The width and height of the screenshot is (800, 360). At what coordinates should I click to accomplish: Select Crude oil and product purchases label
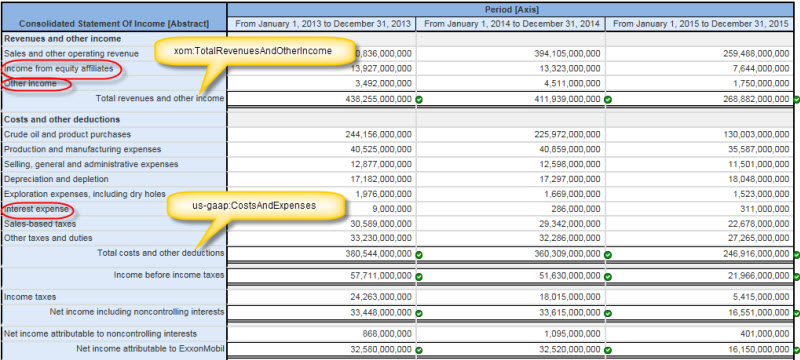point(67,134)
